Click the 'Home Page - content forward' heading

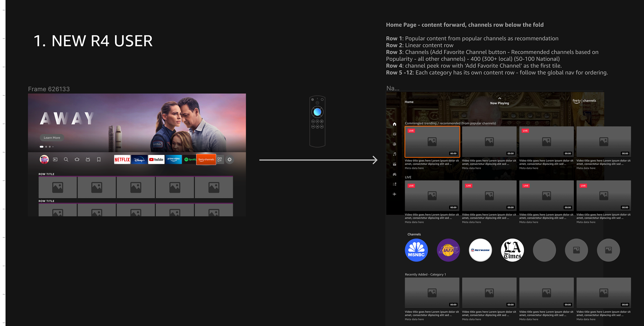(465, 25)
